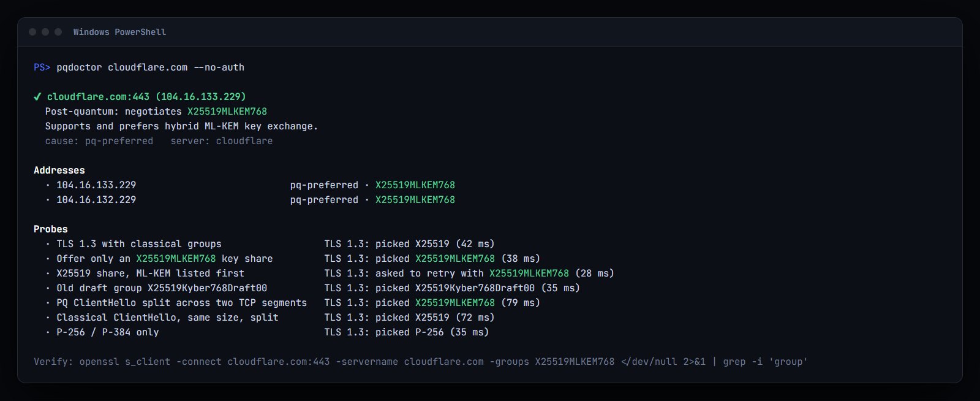This screenshot has height=401, width=980.
Task: Click the probe 'P-256 / P-384 only'
Action: point(108,332)
